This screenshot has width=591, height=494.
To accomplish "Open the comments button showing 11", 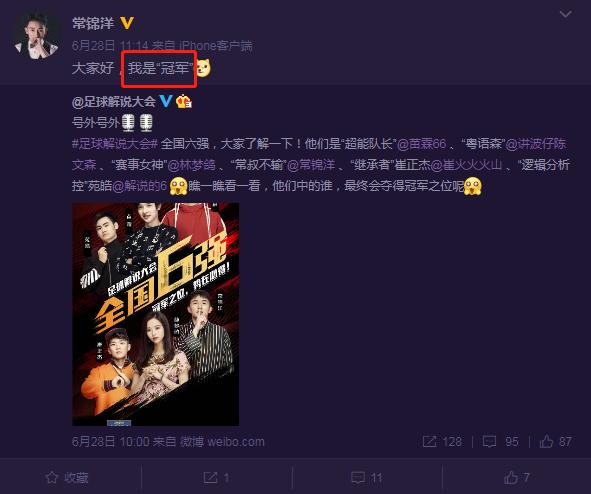I will tap(366, 478).
